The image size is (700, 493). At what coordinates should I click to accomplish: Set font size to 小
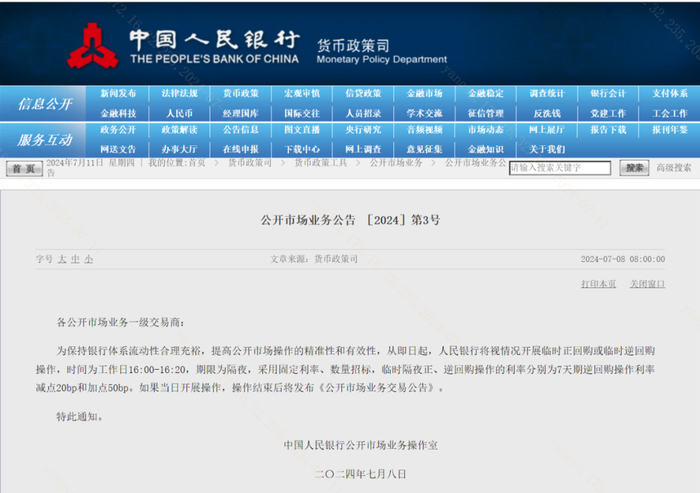tap(89, 259)
